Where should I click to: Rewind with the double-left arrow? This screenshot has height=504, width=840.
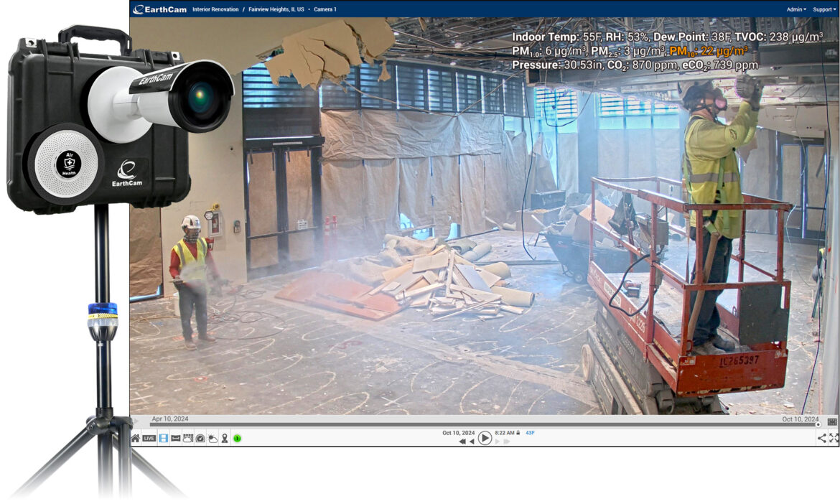(462, 442)
